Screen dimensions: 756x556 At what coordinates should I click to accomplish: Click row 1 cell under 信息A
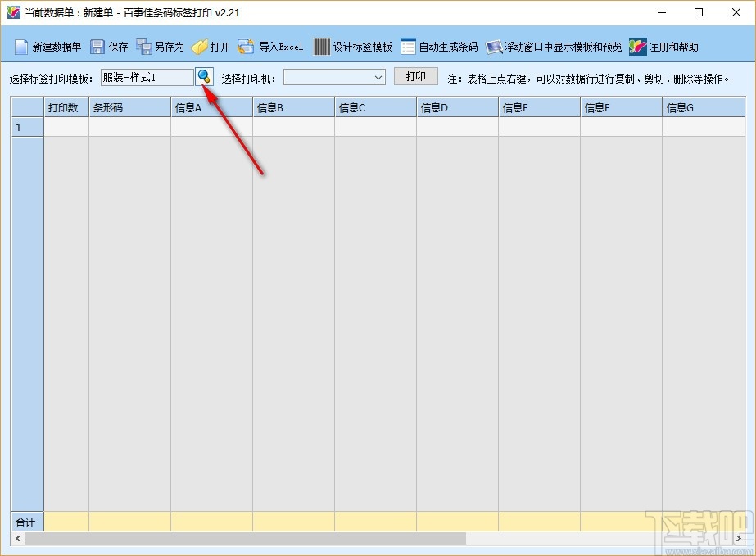[x=211, y=127]
